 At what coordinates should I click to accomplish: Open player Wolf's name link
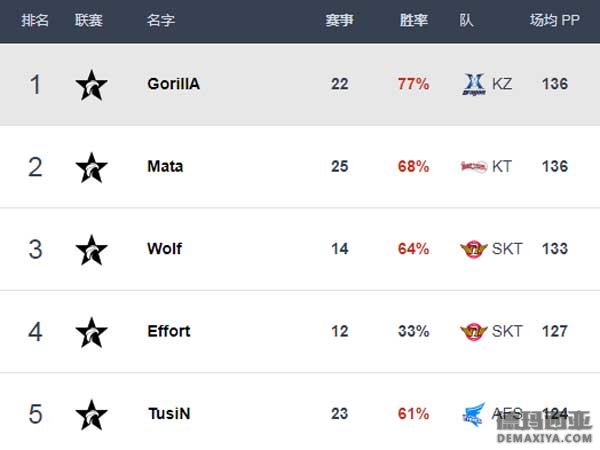tap(165, 249)
